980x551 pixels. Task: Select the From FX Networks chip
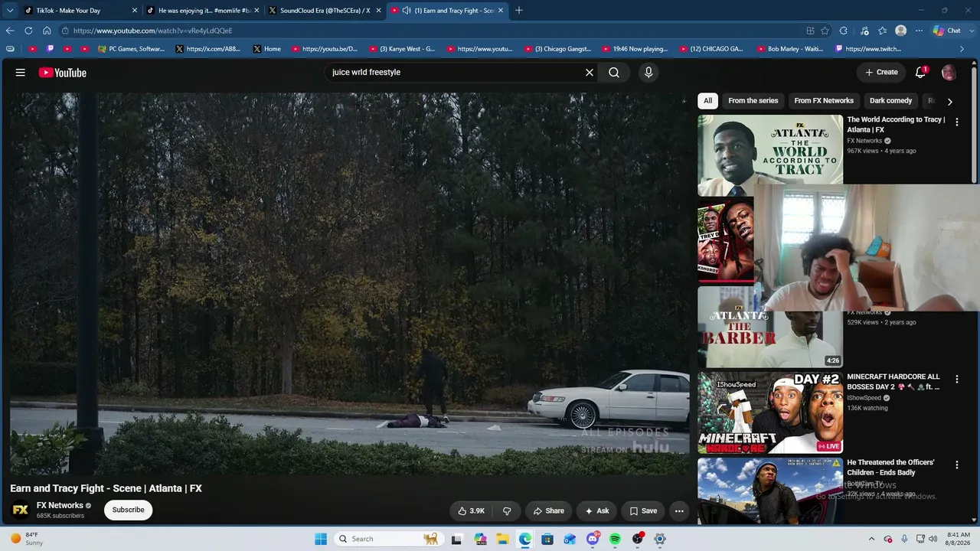pos(824,101)
